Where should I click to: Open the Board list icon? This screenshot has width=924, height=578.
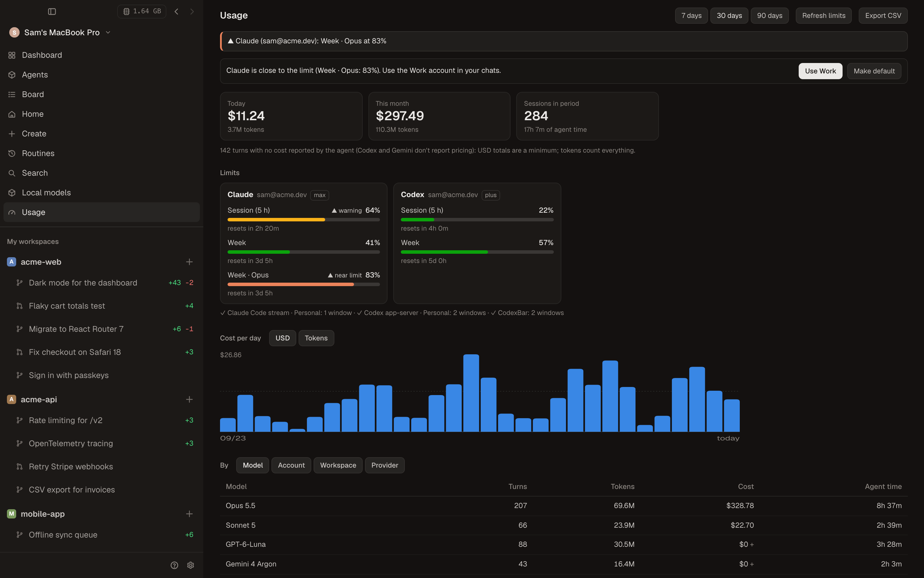[x=12, y=95]
